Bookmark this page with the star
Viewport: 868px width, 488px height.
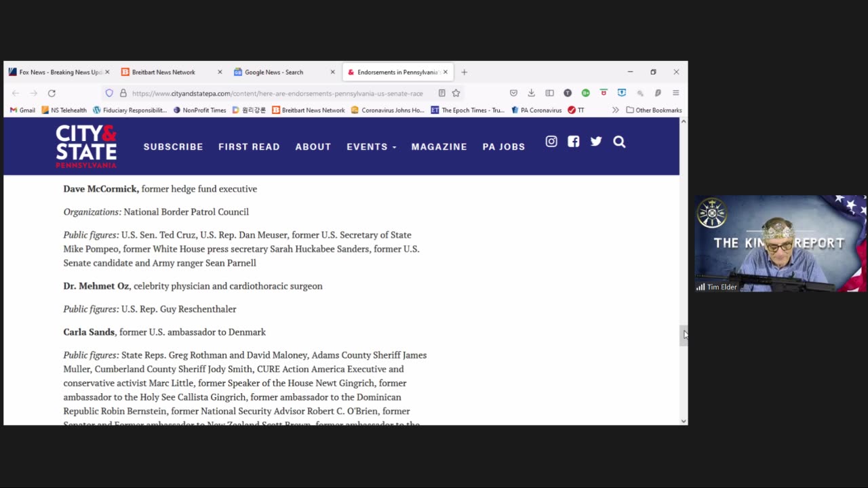(x=456, y=93)
